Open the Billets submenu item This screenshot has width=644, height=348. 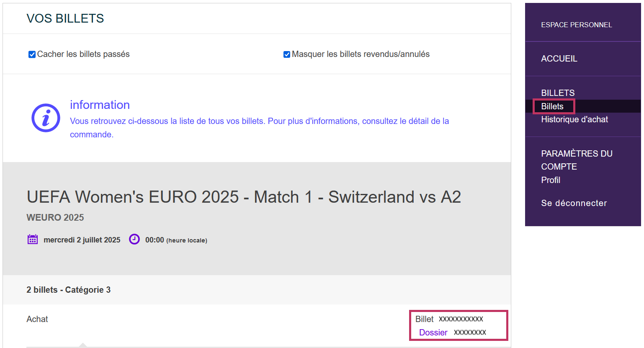(x=552, y=106)
